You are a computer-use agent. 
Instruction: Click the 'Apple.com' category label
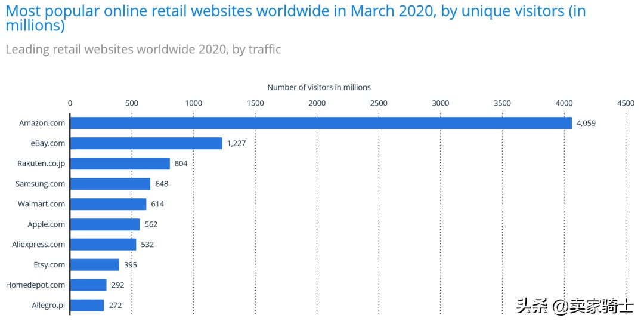point(47,224)
